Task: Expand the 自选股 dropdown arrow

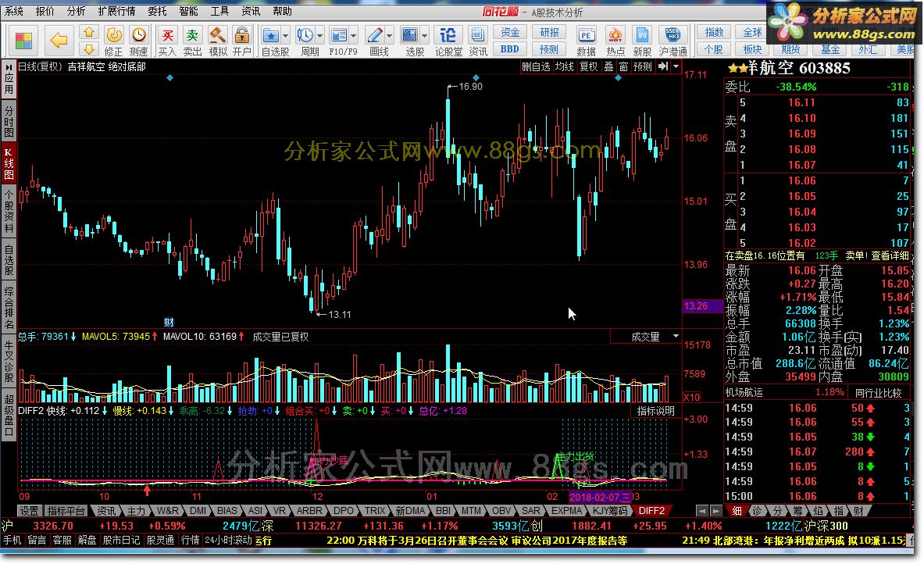Action: (x=286, y=36)
